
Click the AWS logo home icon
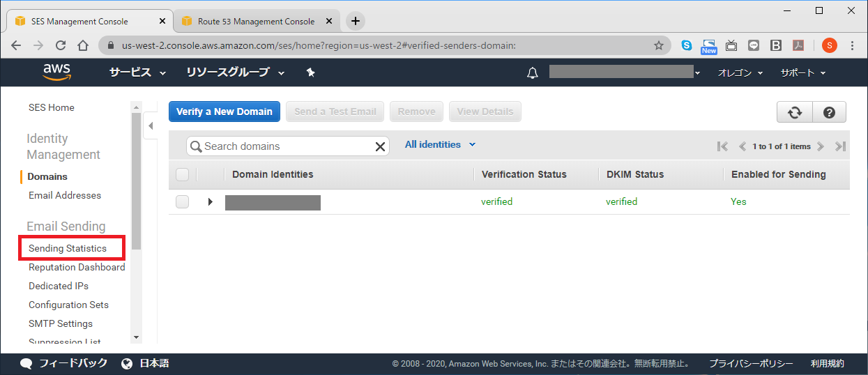[56, 72]
